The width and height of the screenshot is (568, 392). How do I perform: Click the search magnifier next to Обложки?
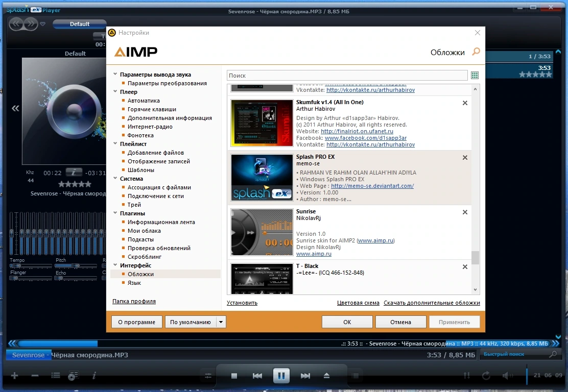click(x=476, y=52)
